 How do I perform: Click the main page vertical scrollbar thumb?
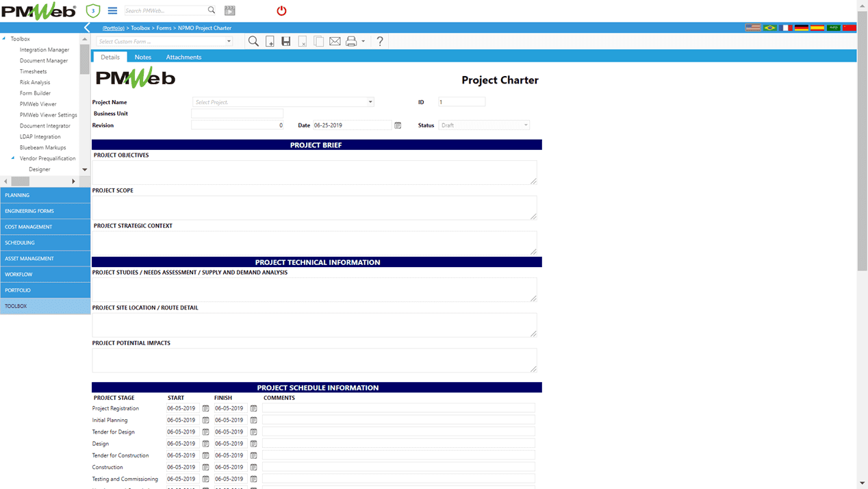(862, 139)
